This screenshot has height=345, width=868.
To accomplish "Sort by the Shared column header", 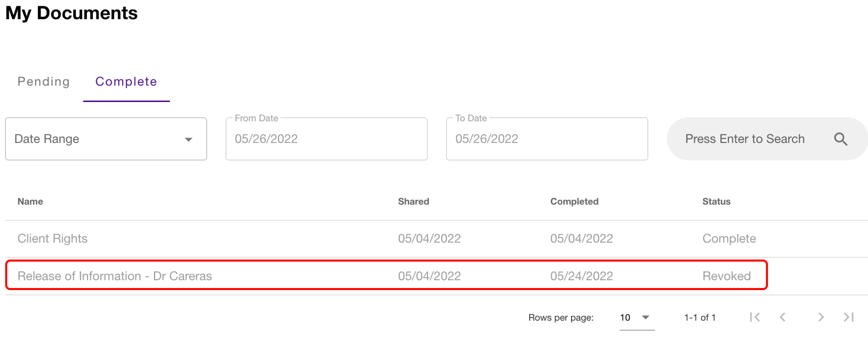I will click(x=413, y=202).
